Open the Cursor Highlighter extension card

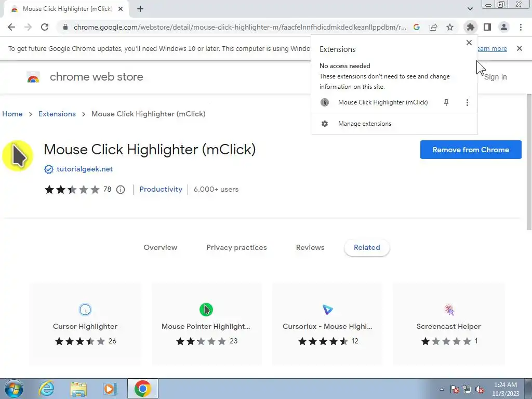(x=85, y=324)
